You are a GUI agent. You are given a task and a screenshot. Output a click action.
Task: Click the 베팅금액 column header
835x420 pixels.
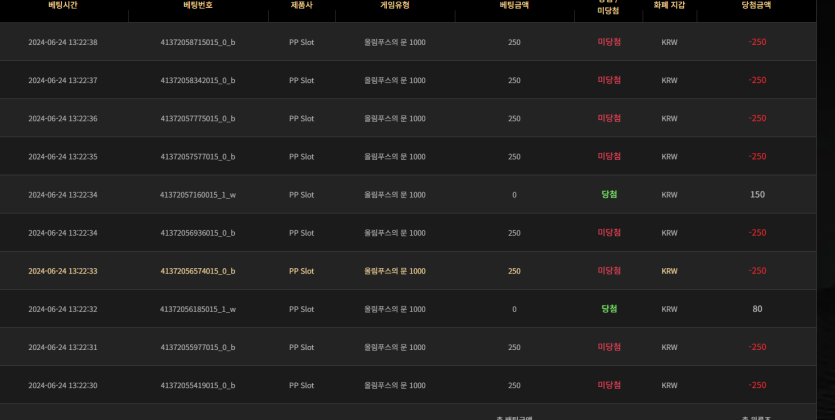(x=514, y=5)
